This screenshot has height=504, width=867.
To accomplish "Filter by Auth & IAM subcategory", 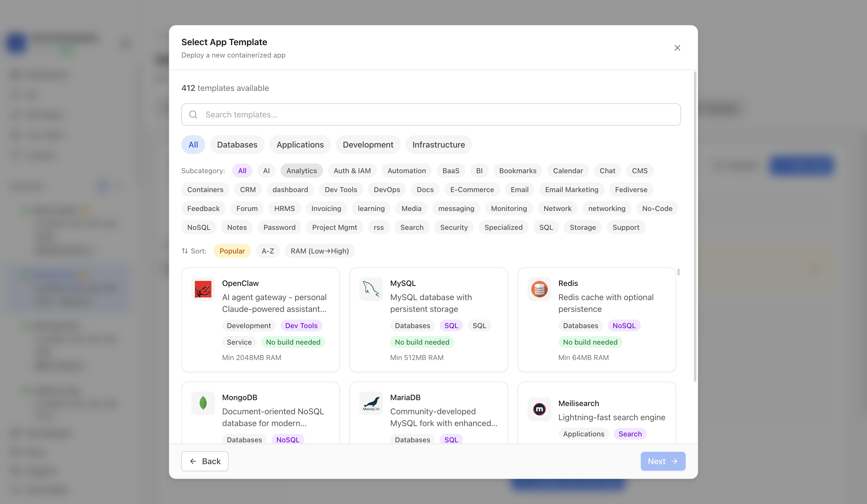I will pos(352,171).
